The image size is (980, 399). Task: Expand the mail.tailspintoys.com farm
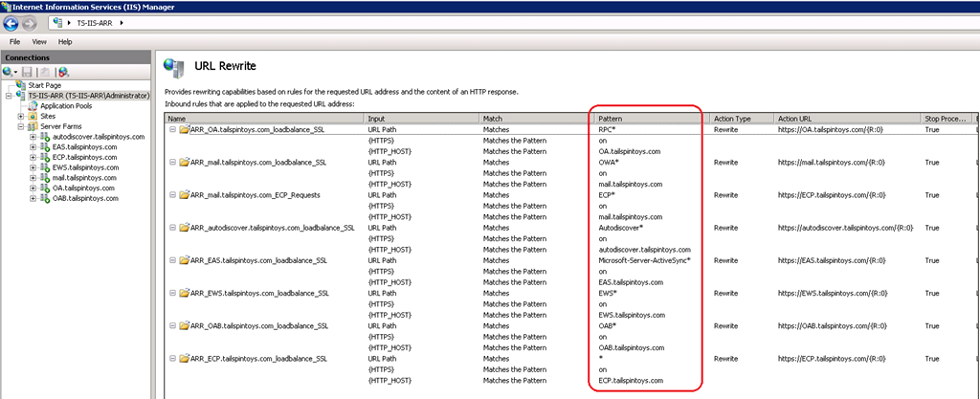(33, 178)
